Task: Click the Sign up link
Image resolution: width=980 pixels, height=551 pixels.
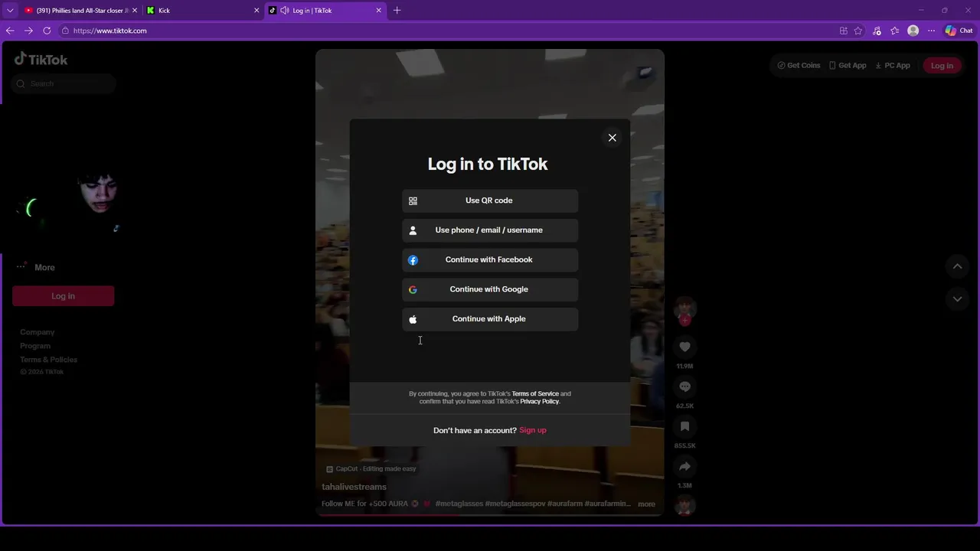Action: pos(533,430)
